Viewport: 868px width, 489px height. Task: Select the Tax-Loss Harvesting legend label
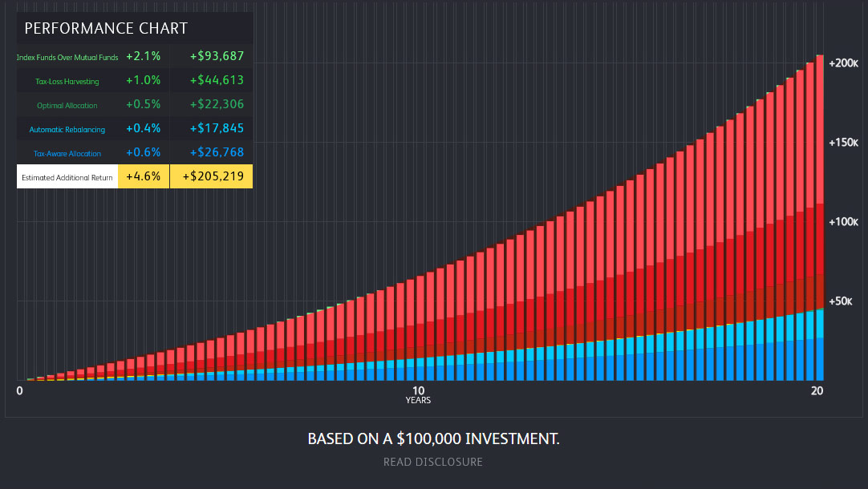pyautogui.click(x=67, y=81)
